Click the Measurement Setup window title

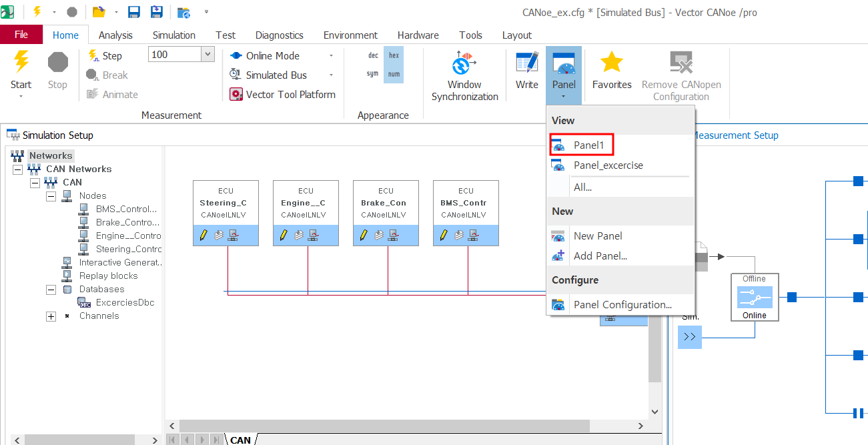pos(734,135)
